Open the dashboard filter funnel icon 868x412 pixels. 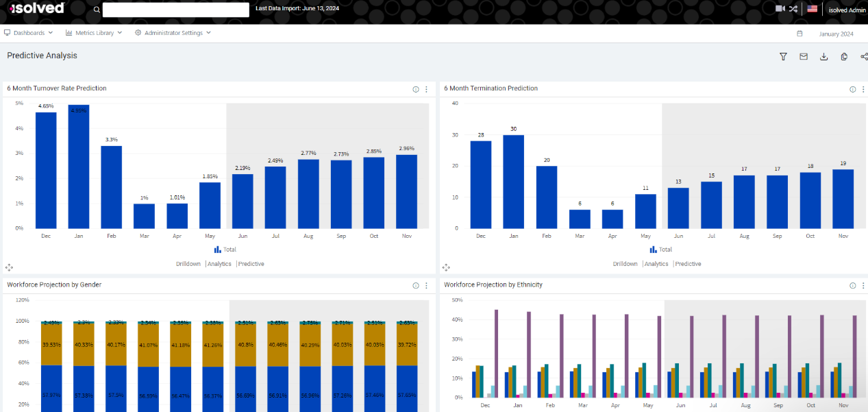point(783,56)
